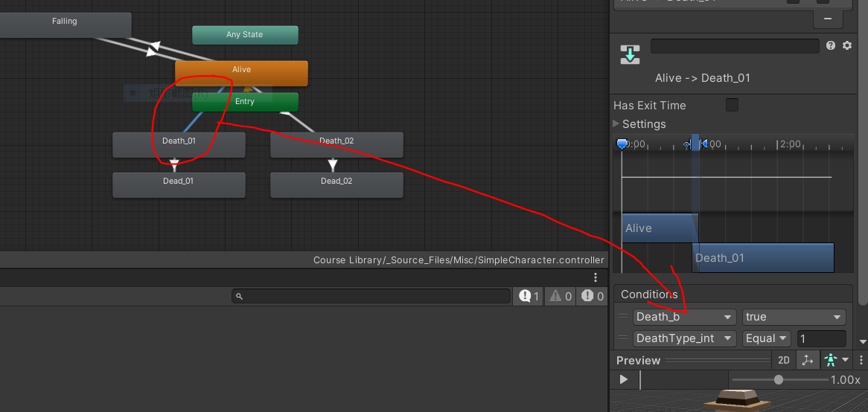Enable the Has Exit Time checkbox
Viewport: 868px width, 412px height.
click(732, 105)
